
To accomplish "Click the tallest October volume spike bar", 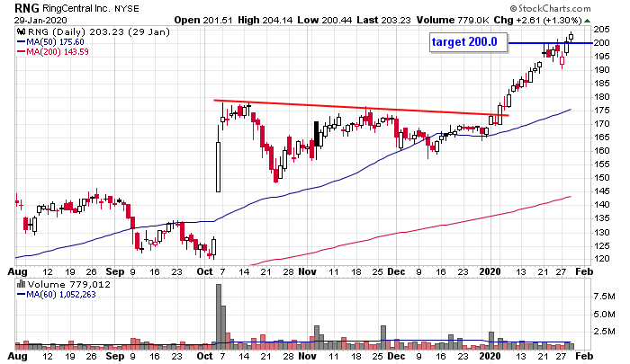I will coord(219,316).
